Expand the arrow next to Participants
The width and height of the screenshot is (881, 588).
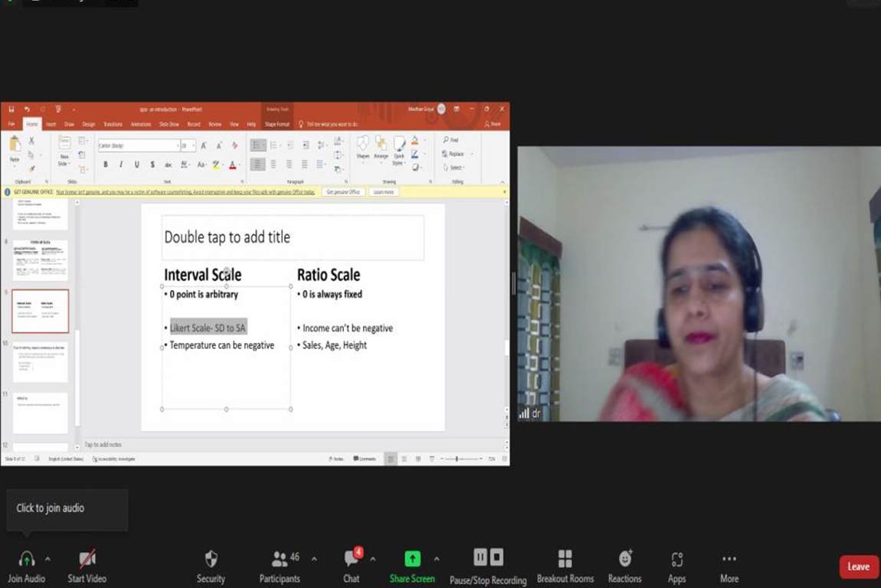pyautogui.click(x=314, y=559)
